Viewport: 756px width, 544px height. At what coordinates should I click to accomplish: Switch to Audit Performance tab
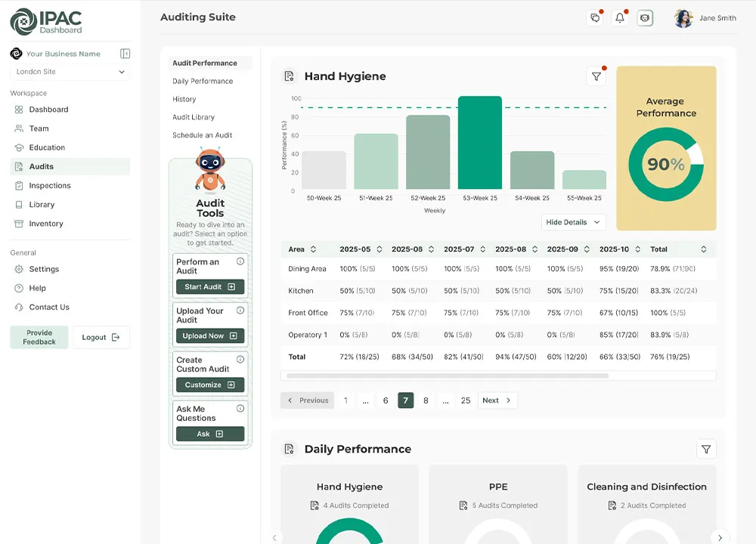click(x=210, y=63)
